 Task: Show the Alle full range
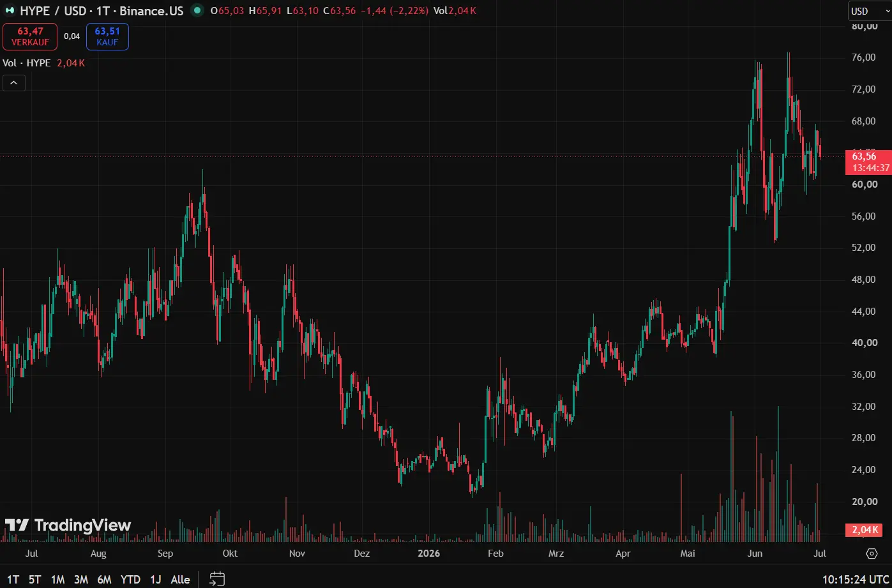click(181, 580)
